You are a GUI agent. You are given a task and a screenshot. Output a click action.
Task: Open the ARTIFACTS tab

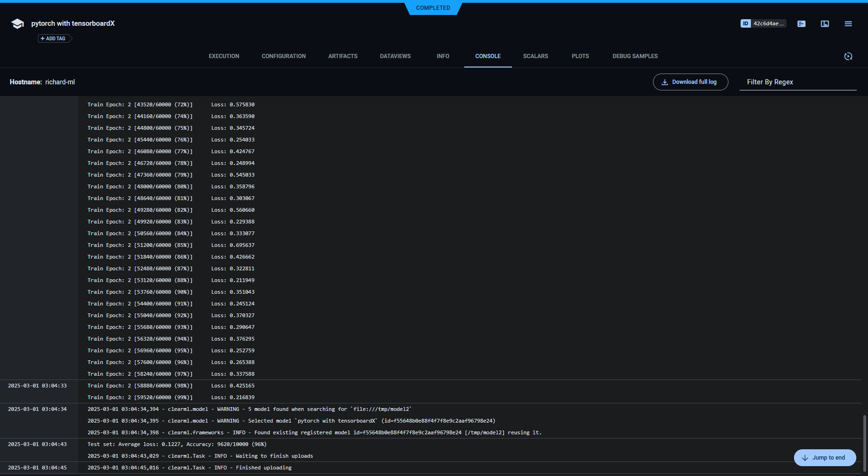343,56
